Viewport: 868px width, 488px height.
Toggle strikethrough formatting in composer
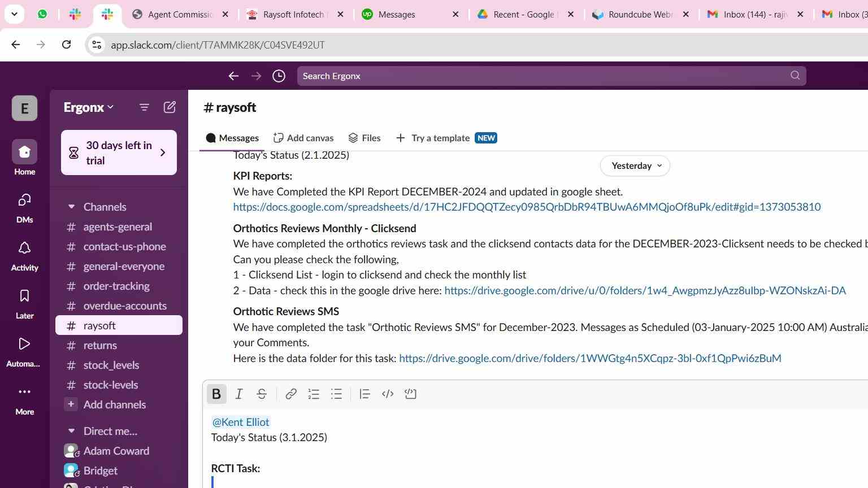coord(262,394)
